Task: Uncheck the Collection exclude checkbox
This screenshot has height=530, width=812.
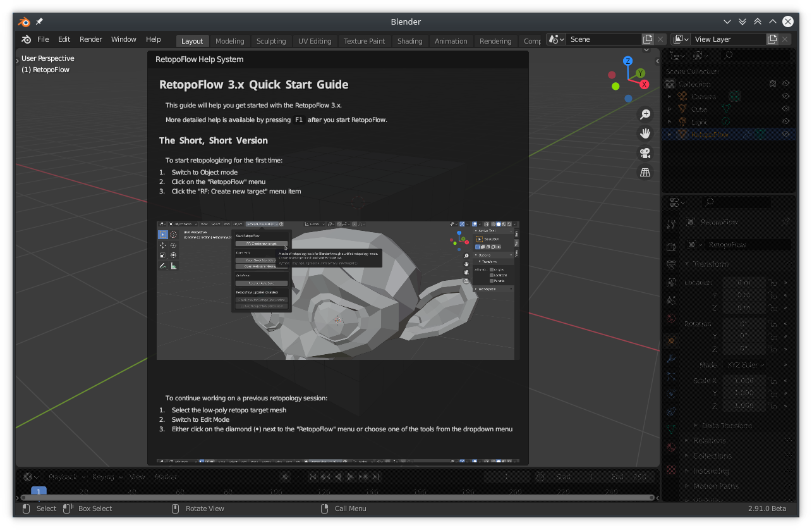Action: tap(773, 83)
